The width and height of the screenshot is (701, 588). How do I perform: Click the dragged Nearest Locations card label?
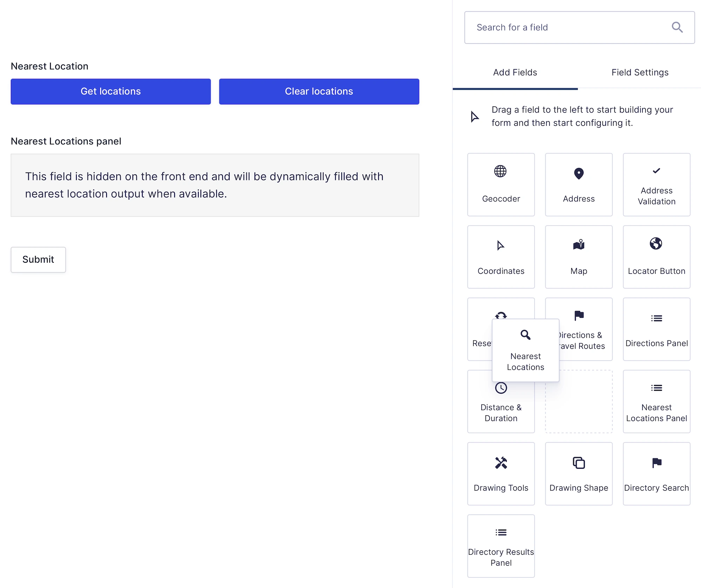click(525, 362)
